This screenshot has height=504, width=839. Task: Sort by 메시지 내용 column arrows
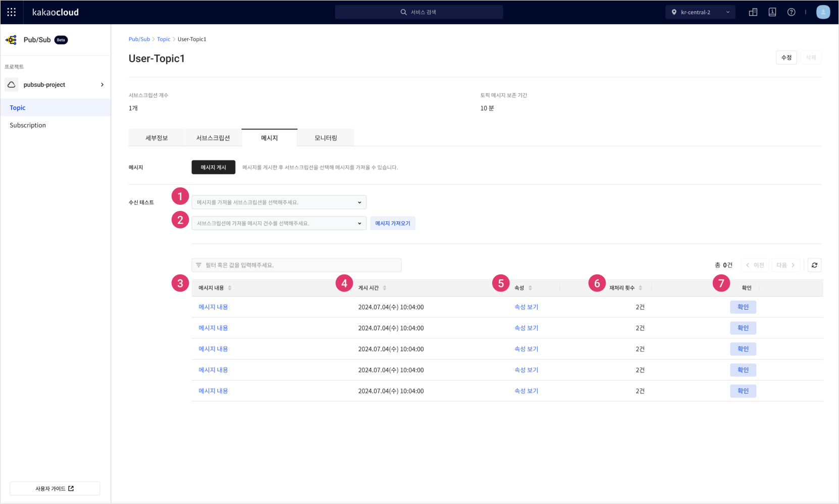pos(230,288)
